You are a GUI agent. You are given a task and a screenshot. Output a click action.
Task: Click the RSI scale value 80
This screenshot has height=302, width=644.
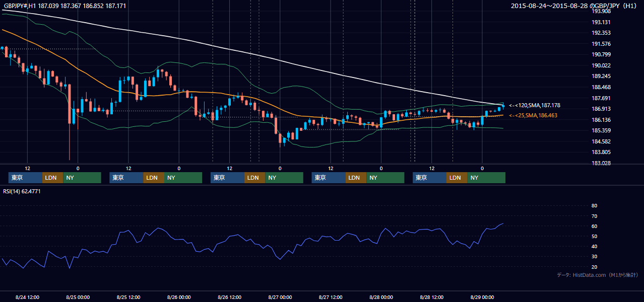tap(594, 206)
